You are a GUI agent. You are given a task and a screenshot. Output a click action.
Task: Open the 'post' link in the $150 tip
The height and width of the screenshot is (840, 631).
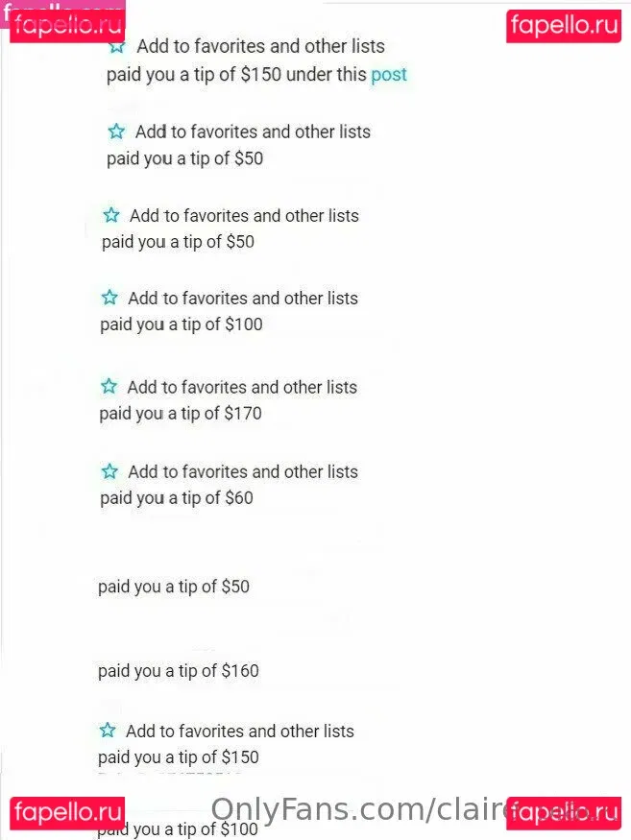[x=389, y=75]
